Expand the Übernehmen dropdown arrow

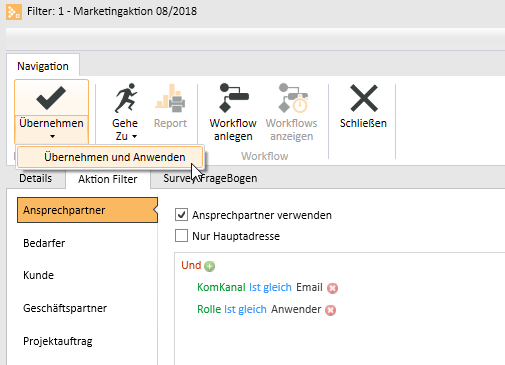(x=52, y=136)
